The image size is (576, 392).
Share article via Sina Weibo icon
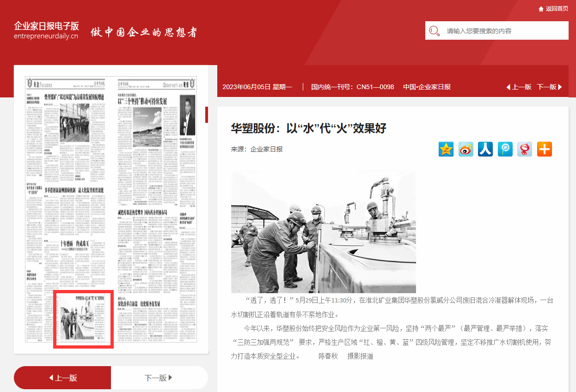tap(466, 149)
